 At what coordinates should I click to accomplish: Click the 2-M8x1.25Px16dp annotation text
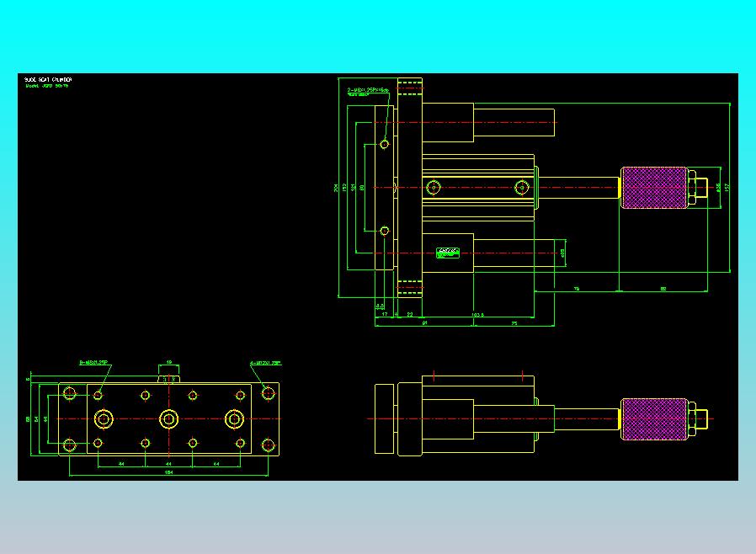[x=369, y=90]
